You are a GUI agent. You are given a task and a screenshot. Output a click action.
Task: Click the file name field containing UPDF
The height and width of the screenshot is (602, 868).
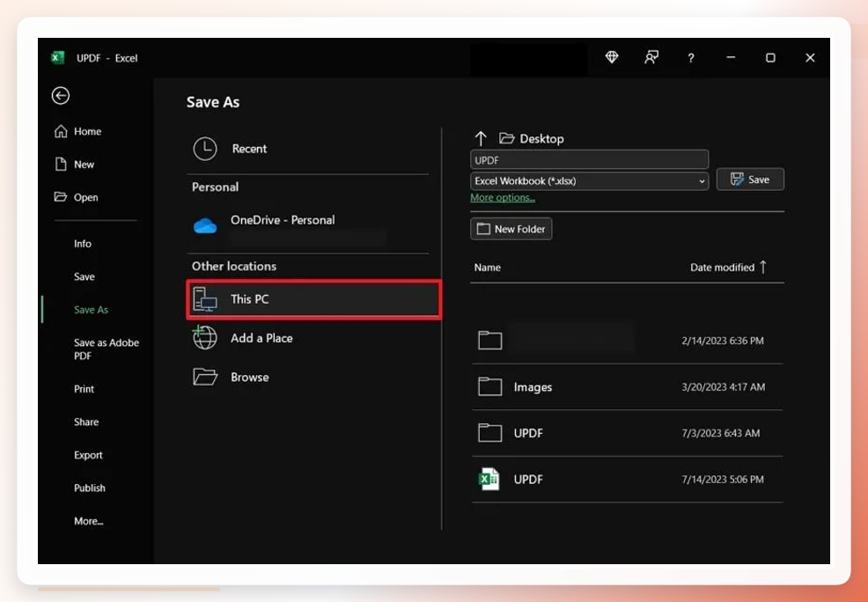(589, 160)
